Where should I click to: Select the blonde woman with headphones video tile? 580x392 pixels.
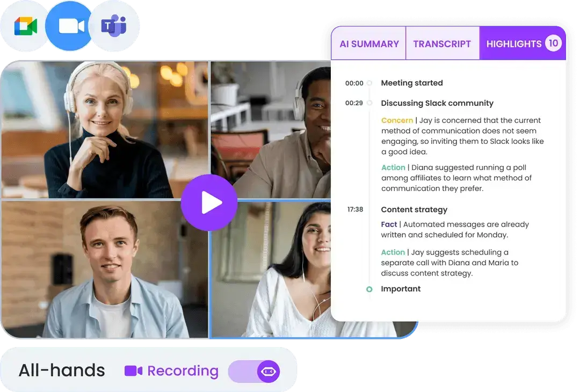(x=104, y=129)
